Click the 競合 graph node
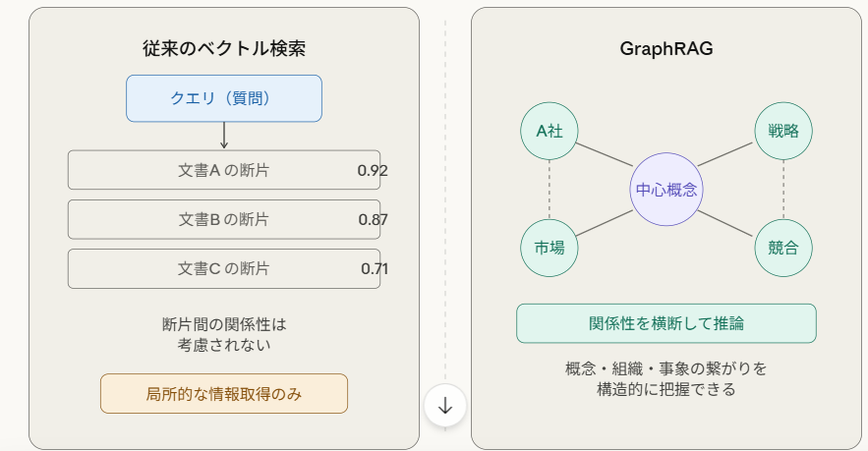 pyautogui.click(x=783, y=248)
